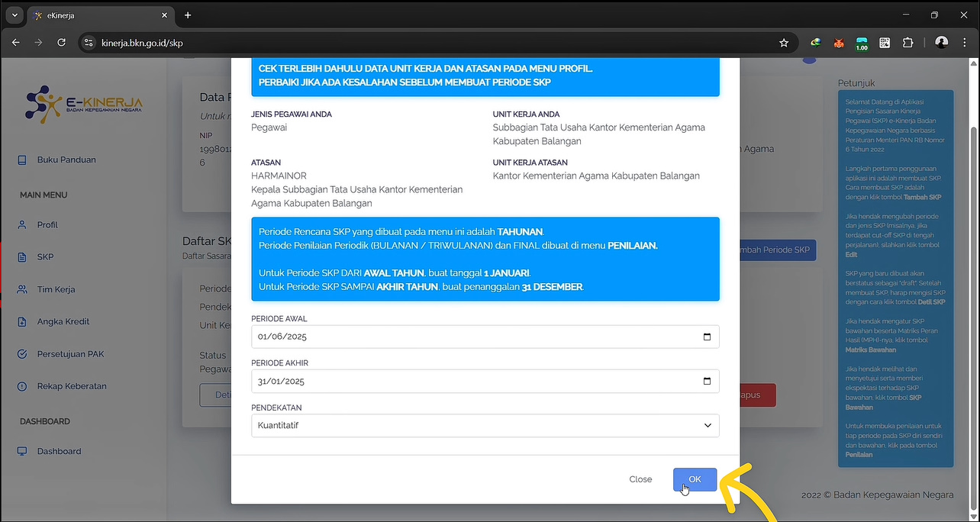980x522 pixels.
Task: Open calendar picker for Periode Awal
Action: click(707, 337)
